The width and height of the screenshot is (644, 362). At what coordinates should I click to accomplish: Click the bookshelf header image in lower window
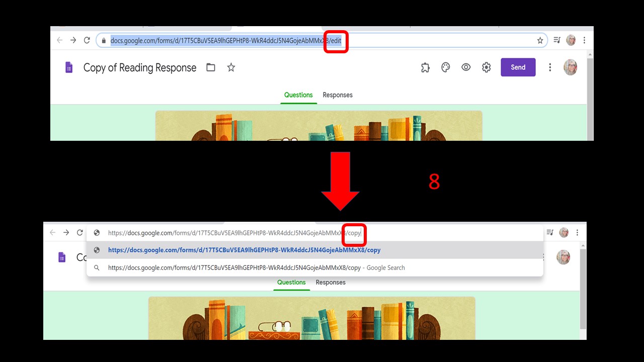[312, 318]
